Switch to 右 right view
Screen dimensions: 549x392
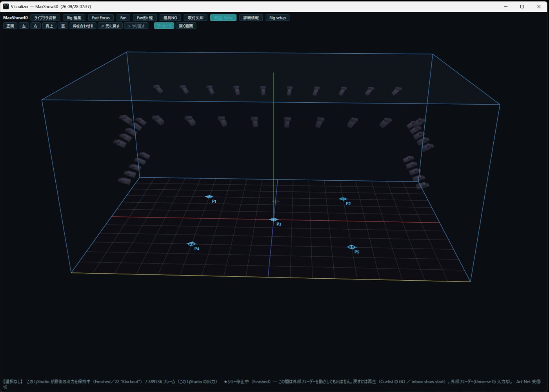[x=36, y=26]
